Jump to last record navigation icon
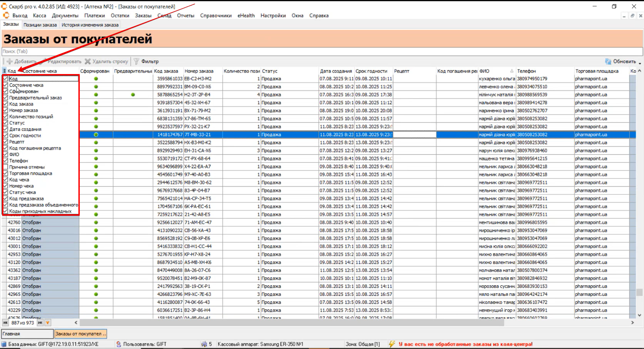Image resolution: width=644 pixels, height=349 pixels. coord(40,323)
